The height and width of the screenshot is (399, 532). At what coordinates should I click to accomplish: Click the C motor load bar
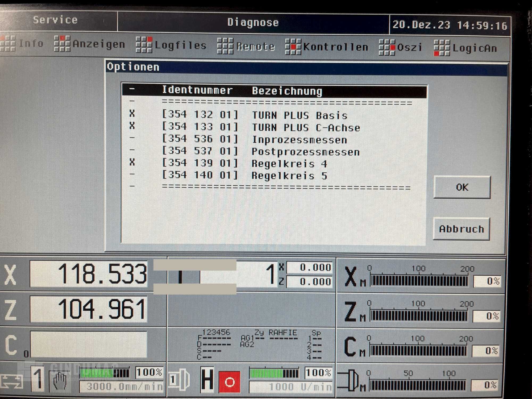click(418, 351)
